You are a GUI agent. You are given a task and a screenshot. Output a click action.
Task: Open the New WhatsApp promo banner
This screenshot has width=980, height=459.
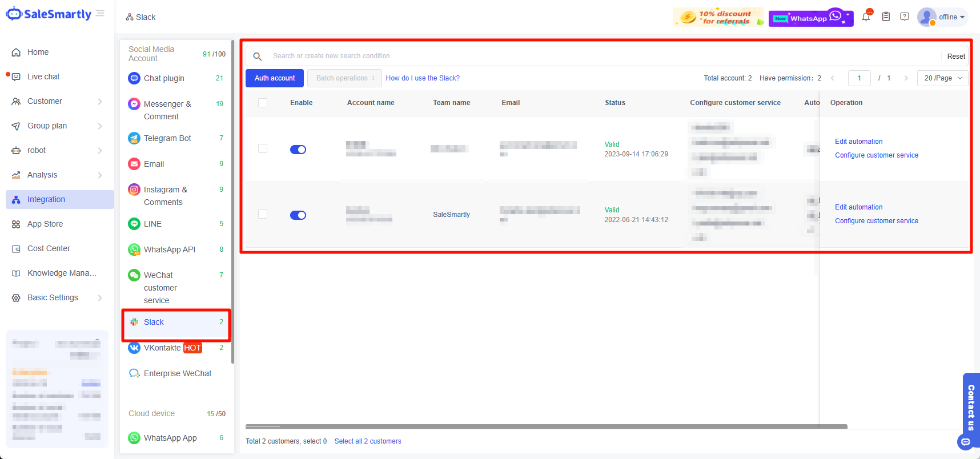point(811,18)
